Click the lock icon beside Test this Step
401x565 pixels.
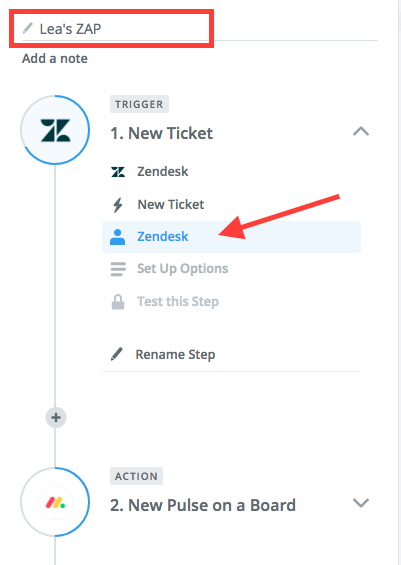pyautogui.click(x=118, y=302)
